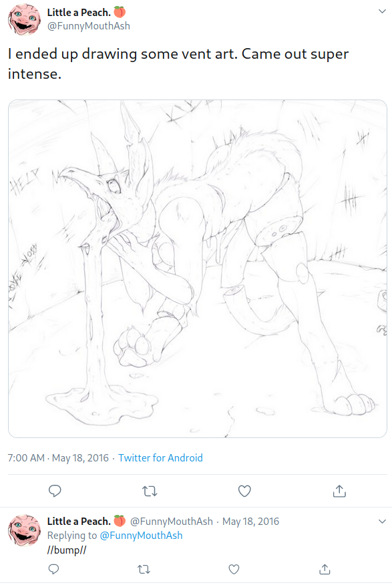
Task: Open the Twitter for Android link
Action: coord(160,457)
